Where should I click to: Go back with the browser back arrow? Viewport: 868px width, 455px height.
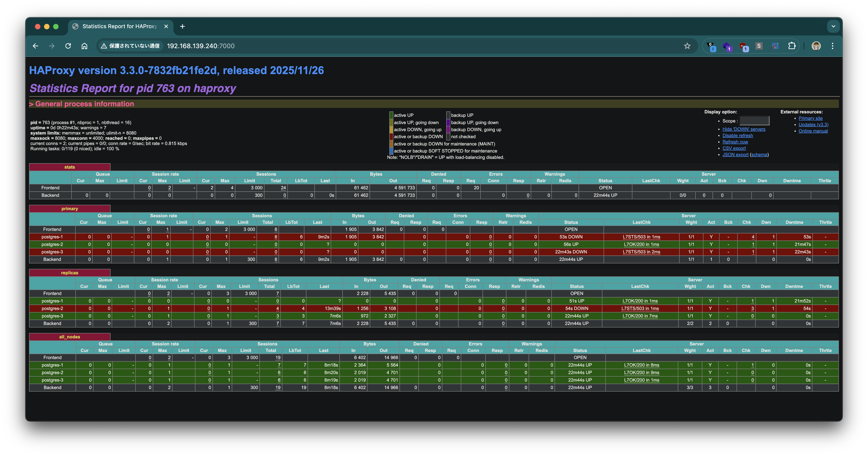[35, 46]
